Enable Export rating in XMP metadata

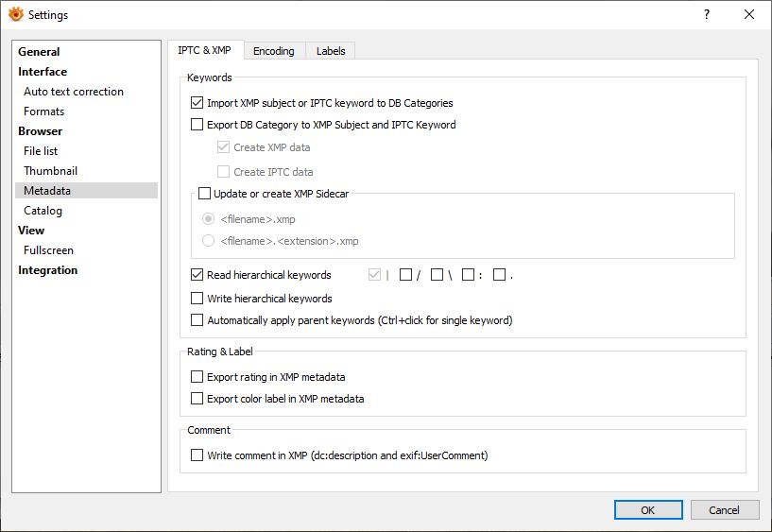(x=197, y=377)
